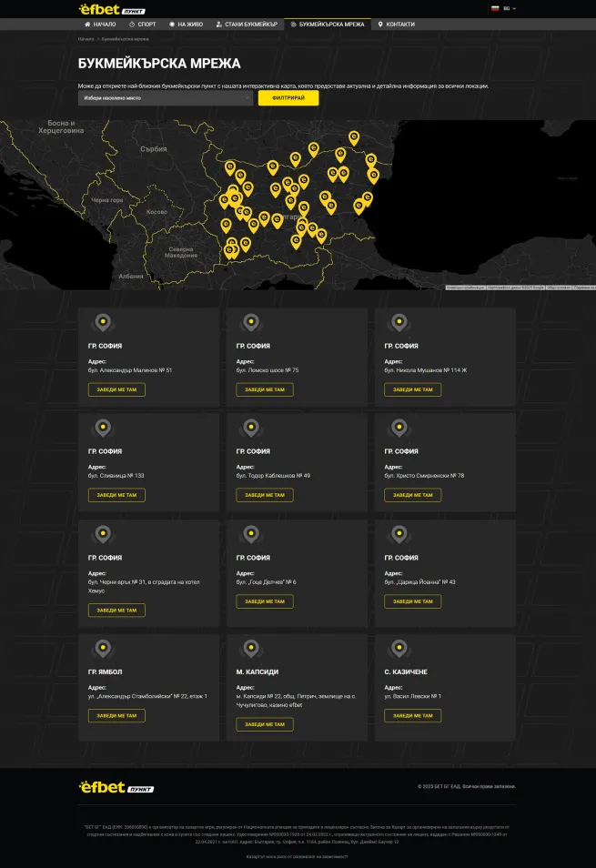Click the ФИЛТРИРАЙ button
This screenshot has width=596, height=868.
pyautogui.click(x=288, y=98)
